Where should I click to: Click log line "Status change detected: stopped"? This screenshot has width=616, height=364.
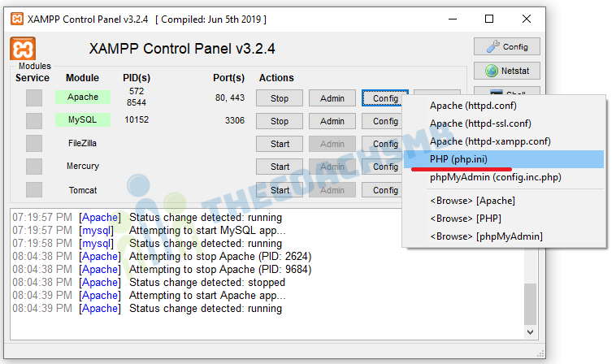tap(207, 282)
